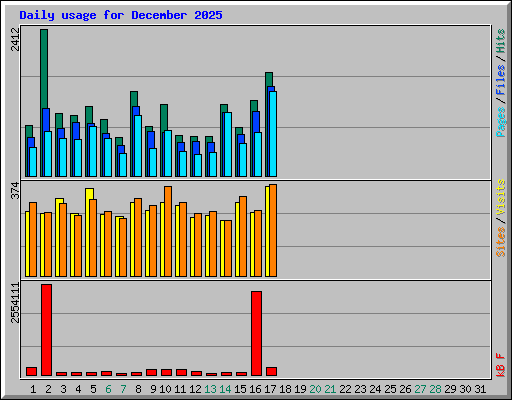Click the green day 7 axis label

(123, 389)
